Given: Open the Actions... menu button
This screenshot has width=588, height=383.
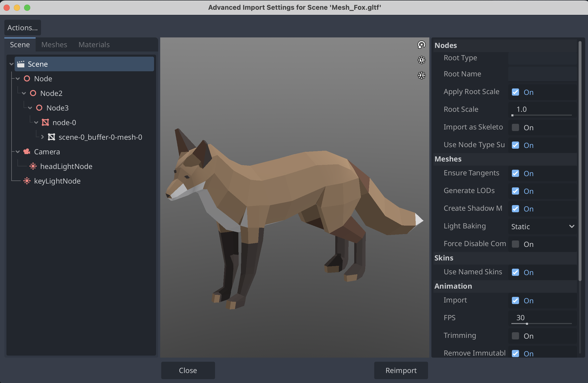Looking at the screenshot, I should pyautogui.click(x=23, y=28).
